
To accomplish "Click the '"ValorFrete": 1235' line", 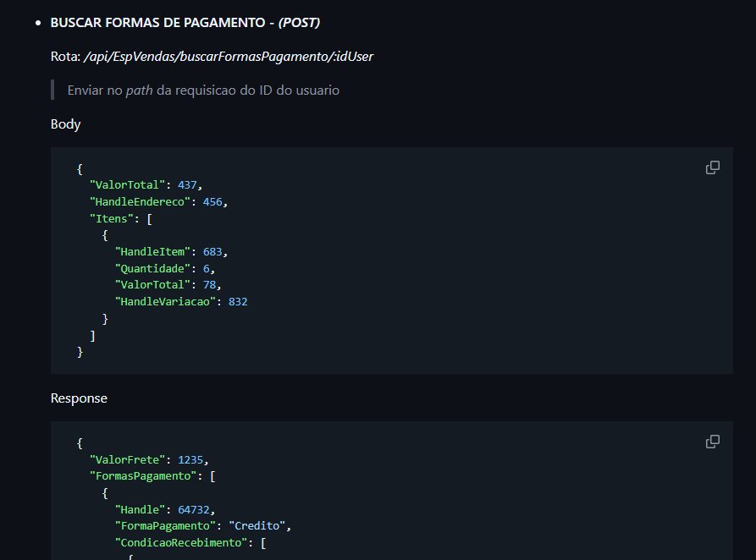I will 149,460.
